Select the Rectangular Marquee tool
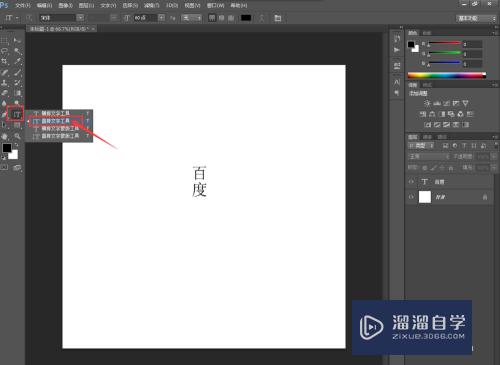 click(5, 41)
